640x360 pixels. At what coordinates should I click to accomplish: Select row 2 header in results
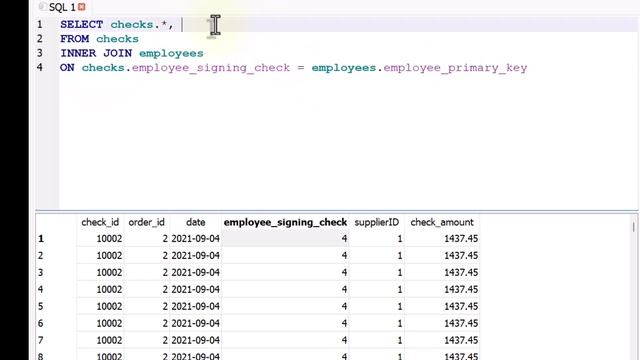56,256
